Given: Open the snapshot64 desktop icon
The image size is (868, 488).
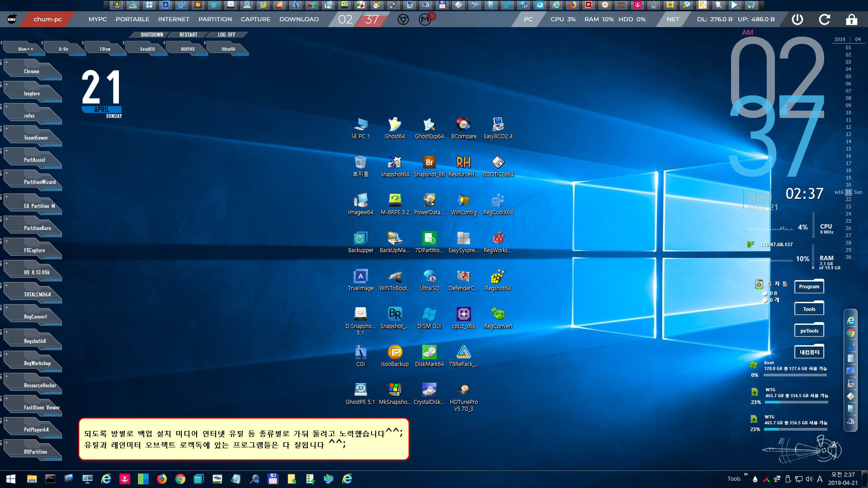Looking at the screenshot, I should point(395,165).
